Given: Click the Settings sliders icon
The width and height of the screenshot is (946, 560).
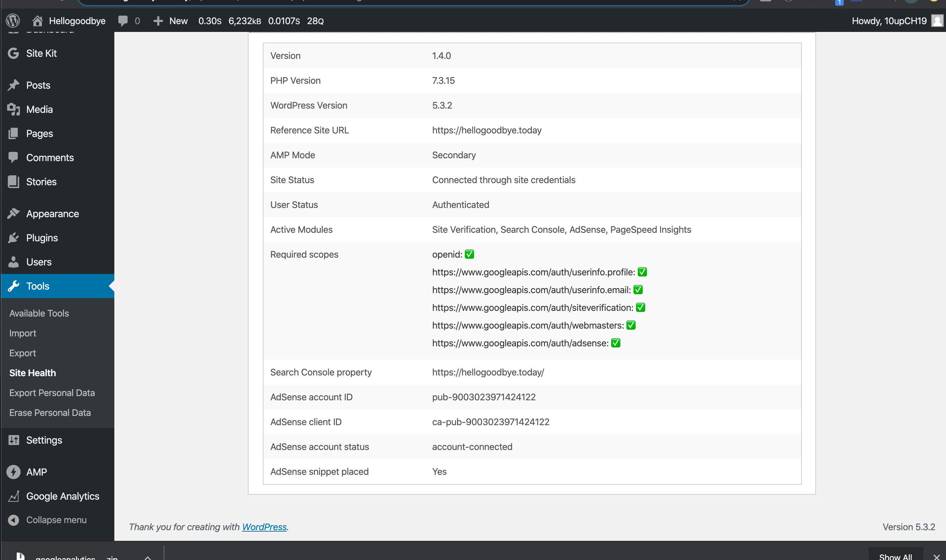Looking at the screenshot, I should tap(13, 440).
